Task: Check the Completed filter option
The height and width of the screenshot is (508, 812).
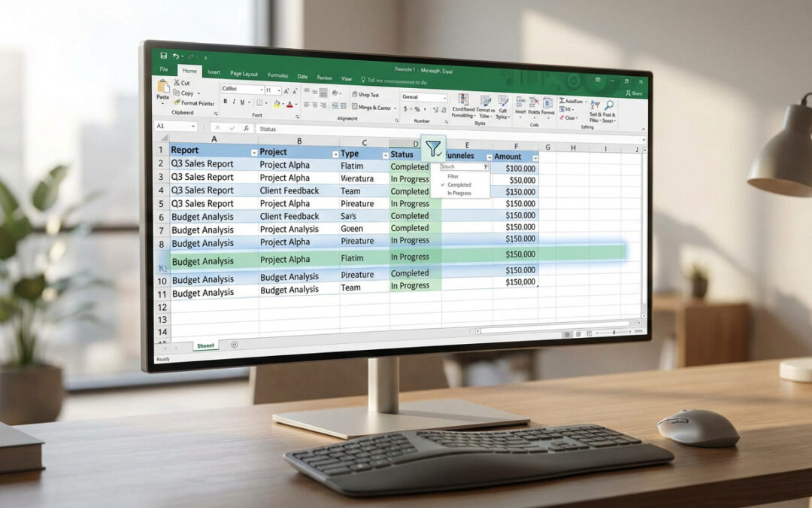Action: (459, 185)
